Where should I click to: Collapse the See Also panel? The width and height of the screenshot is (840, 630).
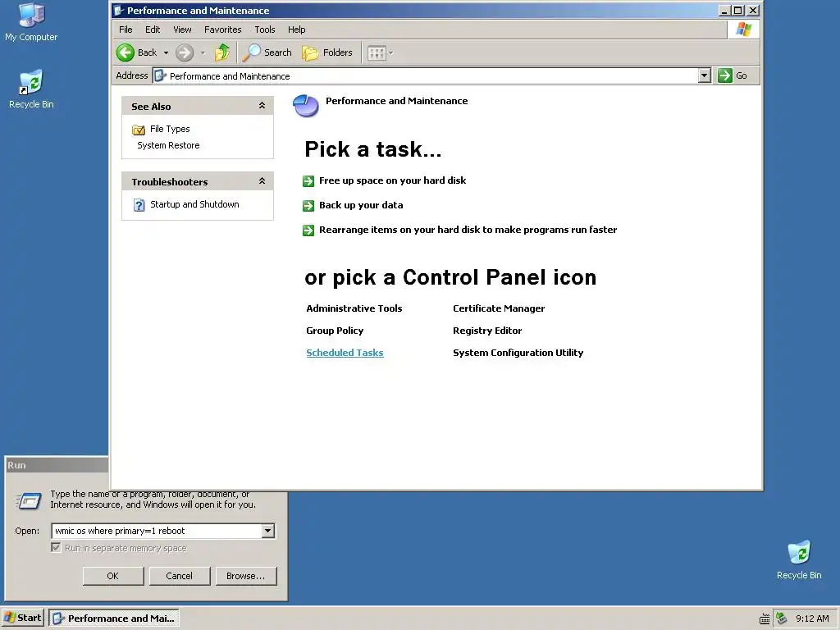click(x=262, y=106)
